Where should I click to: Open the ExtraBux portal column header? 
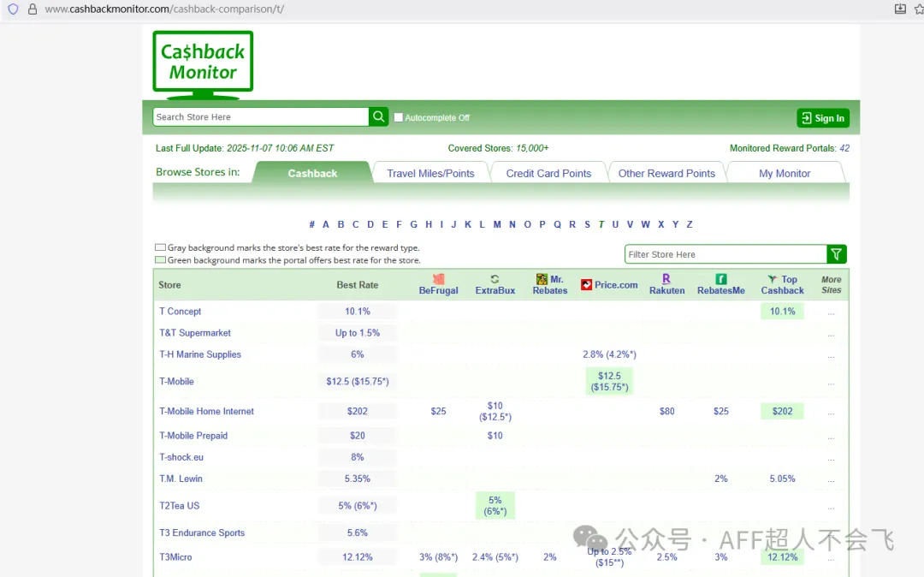pyautogui.click(x=495, y=285)
